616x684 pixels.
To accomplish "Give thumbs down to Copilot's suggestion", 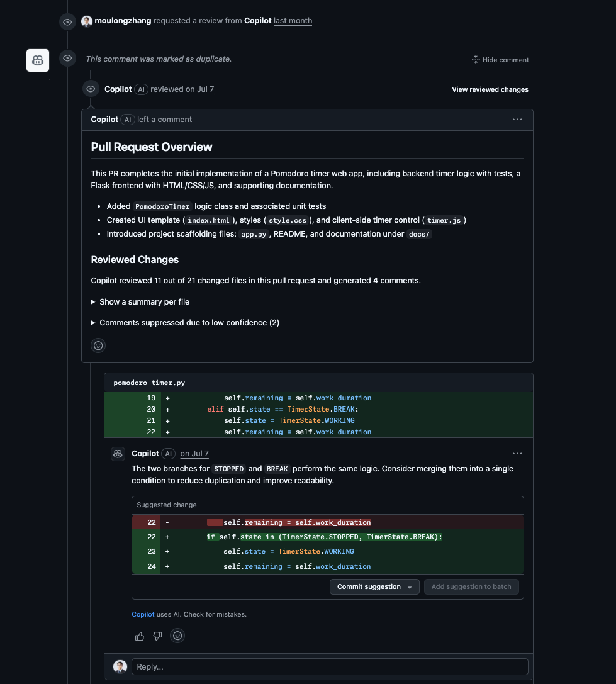I will coord(157,636).
